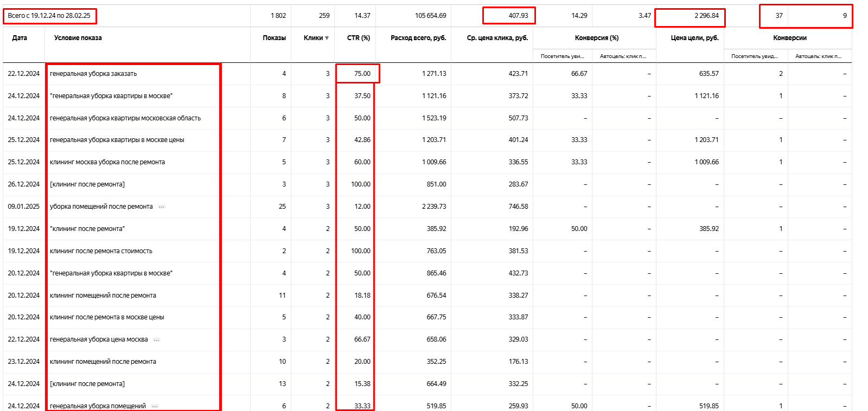Select 'клининг москва уборка после ремонта' row
The image size is (868, 411).
coord(107,162)
